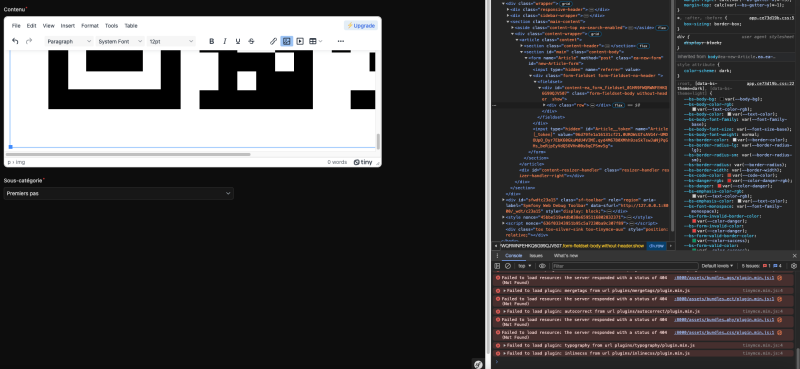The image size is (800, 369).
Task: Click AI icon on first 404 error
Action: (x=780, y=278)
